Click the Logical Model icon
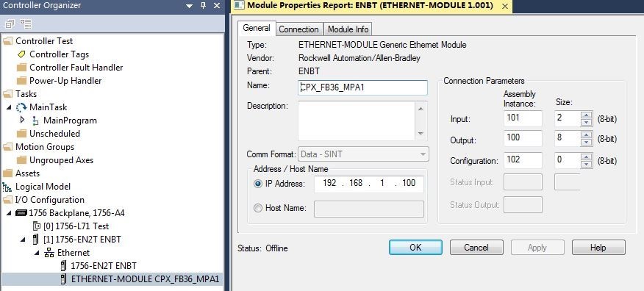 click(x=7, y=187)
